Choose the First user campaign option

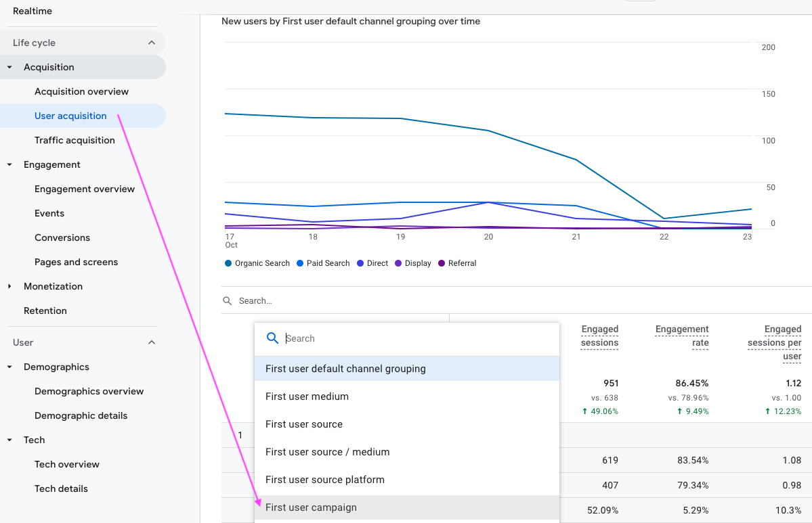[309, 507]
